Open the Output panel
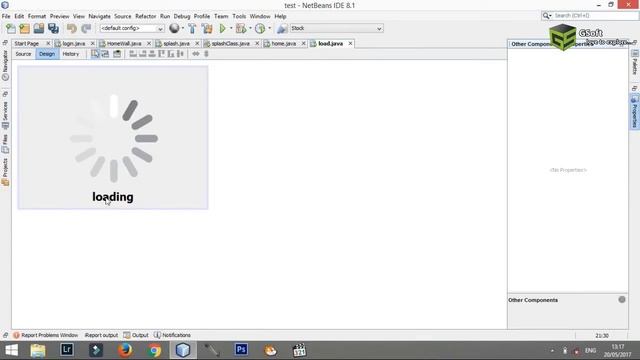 136,335
